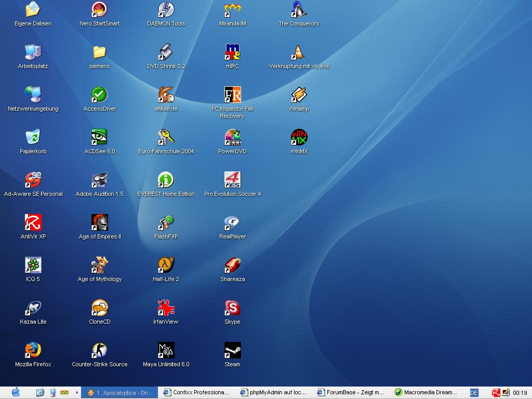Viewport: 532px width, 399px height.
Task: Select the AccessDiver shortcut
Action: click(x=99, y=95)
